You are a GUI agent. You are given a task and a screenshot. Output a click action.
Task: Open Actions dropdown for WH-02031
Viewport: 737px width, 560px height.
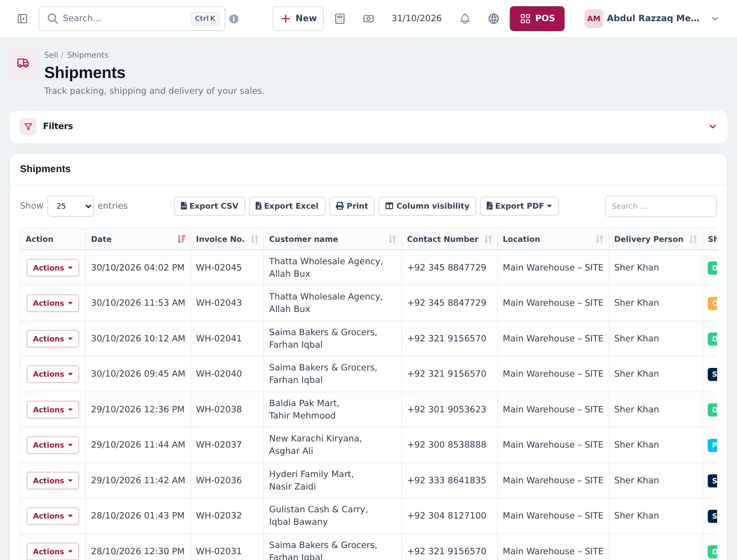click(53, 551)
